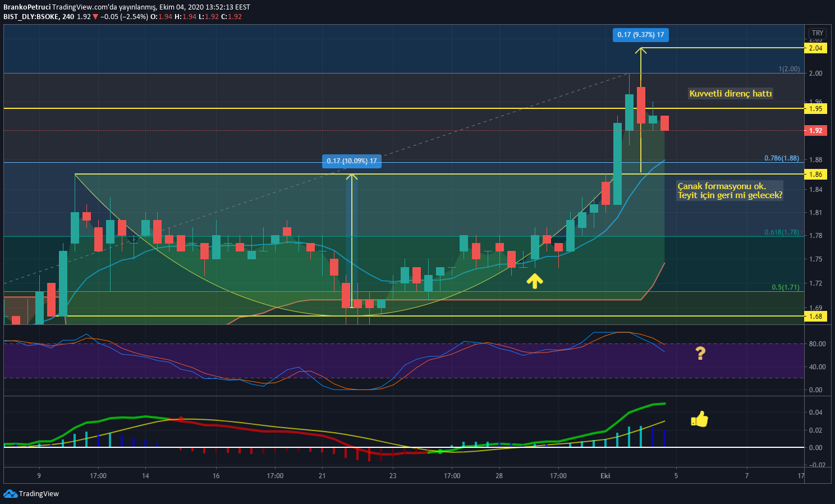Click the date label 23 on time axis
The width and height of the screenshot is (835, 504).
(393, 476)
